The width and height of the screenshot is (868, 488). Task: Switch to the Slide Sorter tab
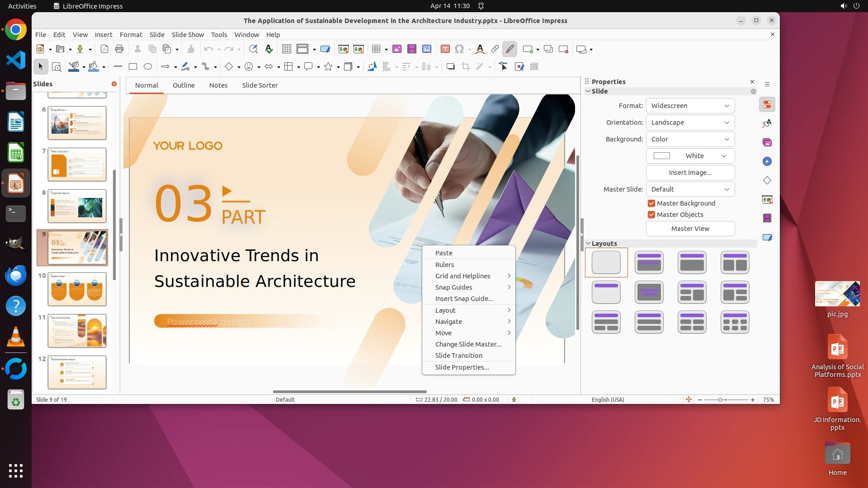coord(259,85)
